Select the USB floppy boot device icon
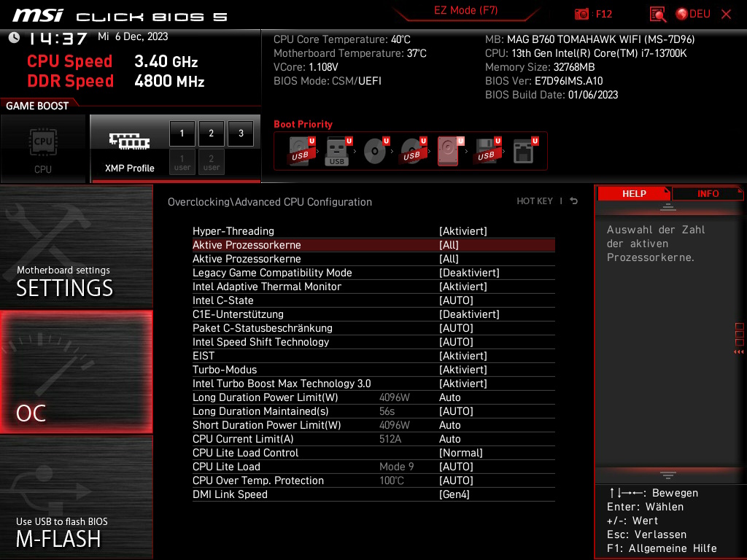The width and height of the screenshot is (747, 560). click(487, 151)
